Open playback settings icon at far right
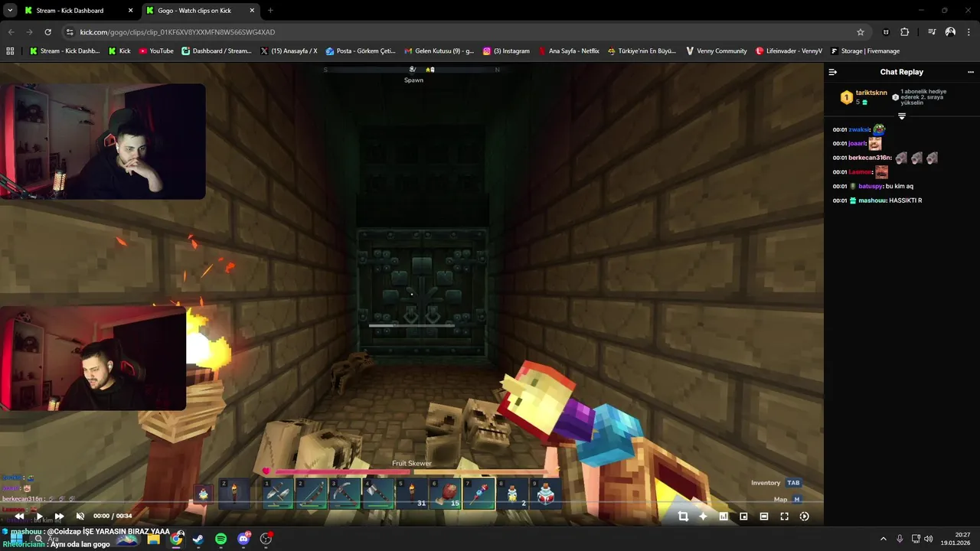The width and height of the screenshot is (980, 551). [804, 517]
